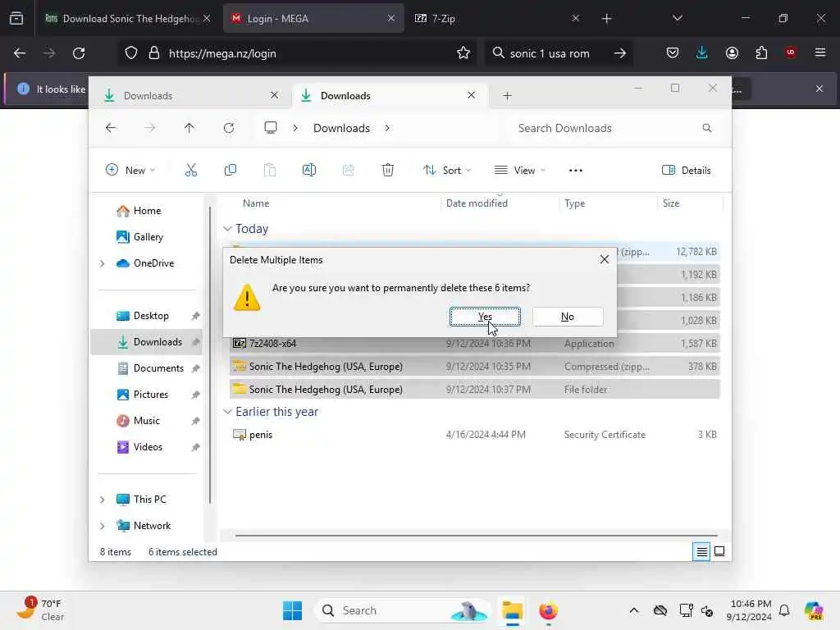Sort by the Size column header
This screenshot has width=840, height=630.
(x=671, y=203)
